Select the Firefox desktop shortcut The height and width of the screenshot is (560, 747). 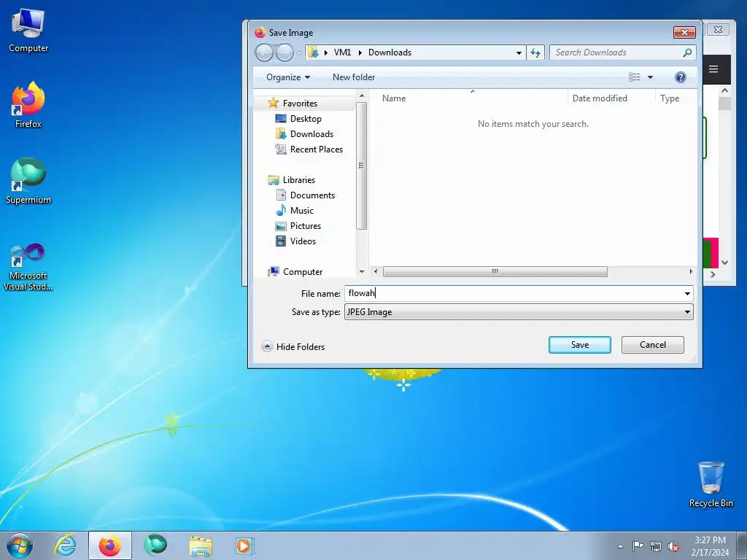tap(28, 105)
